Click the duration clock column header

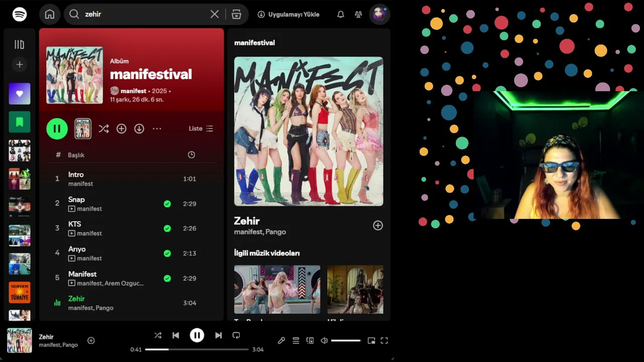pyautogui.click(x=191, y=155)
